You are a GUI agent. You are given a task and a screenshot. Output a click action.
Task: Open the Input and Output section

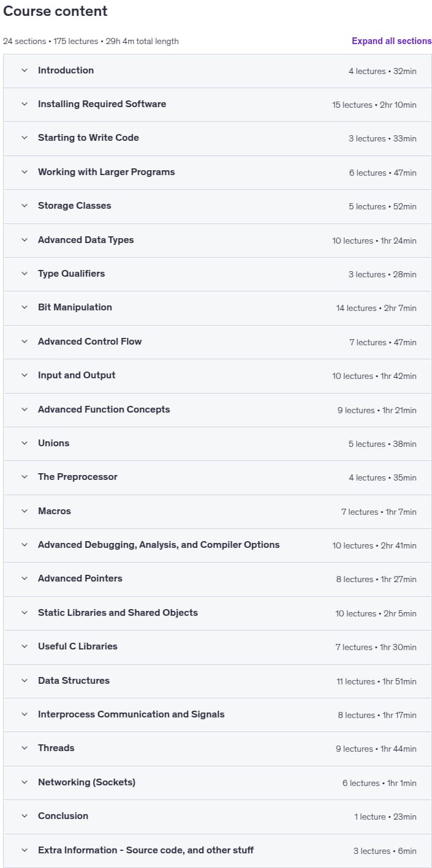click(218, 376)
